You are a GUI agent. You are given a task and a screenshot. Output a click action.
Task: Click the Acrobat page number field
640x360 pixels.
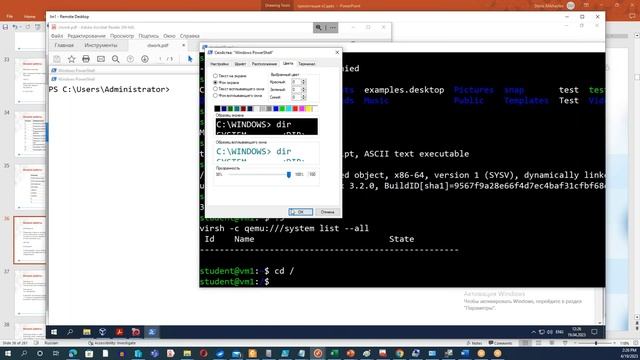coord(160,59)
